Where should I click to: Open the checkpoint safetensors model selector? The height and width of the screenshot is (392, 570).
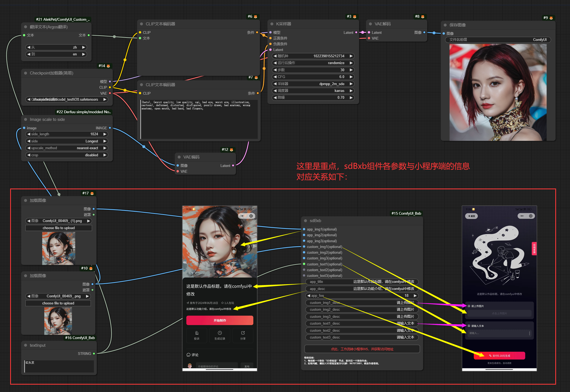[67, 100]
